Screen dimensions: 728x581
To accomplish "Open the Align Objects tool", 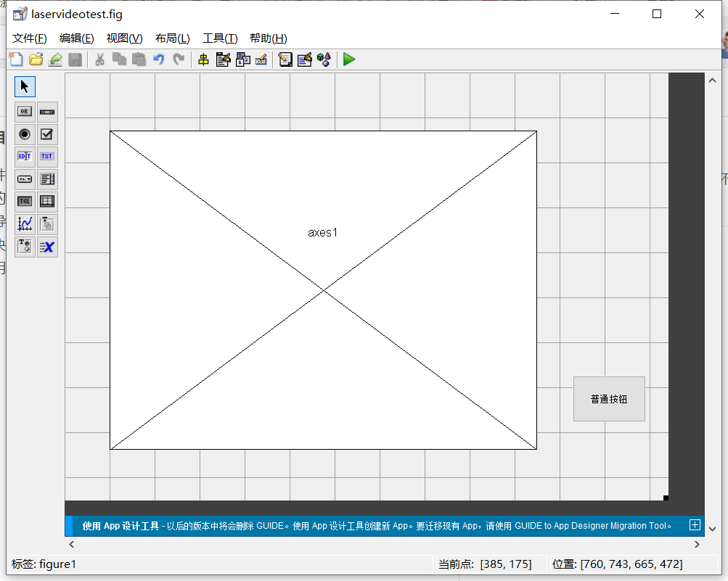I will click(204, 59).
